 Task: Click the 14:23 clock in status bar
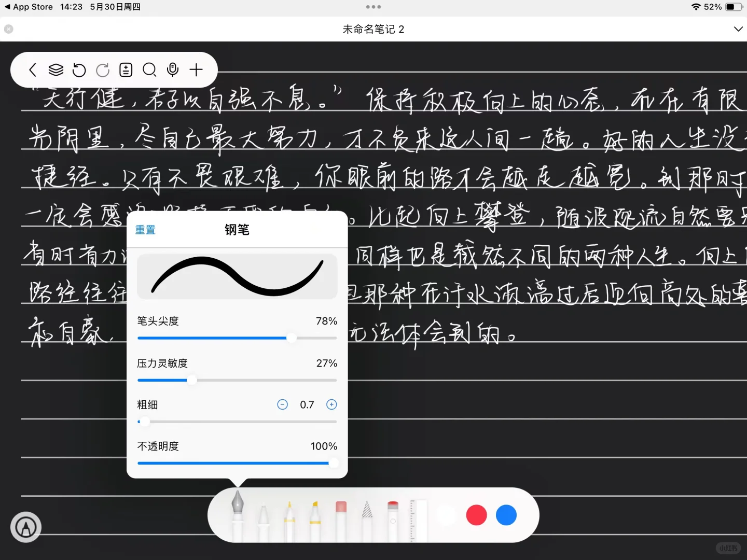coord(71,7)
